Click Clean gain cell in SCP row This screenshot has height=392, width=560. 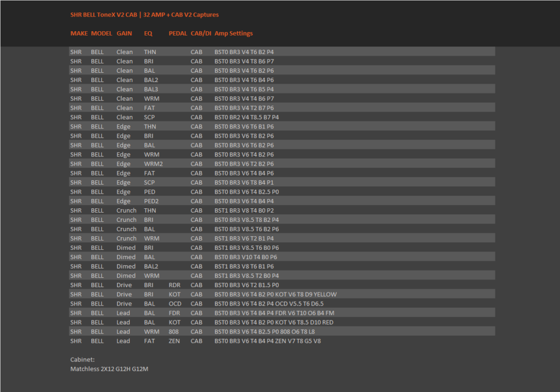tap(125, 117)
